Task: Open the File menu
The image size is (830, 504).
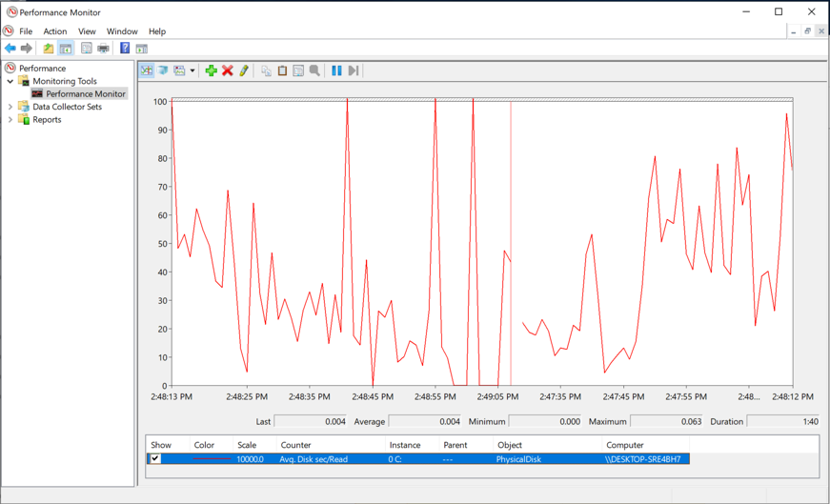Action: [x=26, y=31]
